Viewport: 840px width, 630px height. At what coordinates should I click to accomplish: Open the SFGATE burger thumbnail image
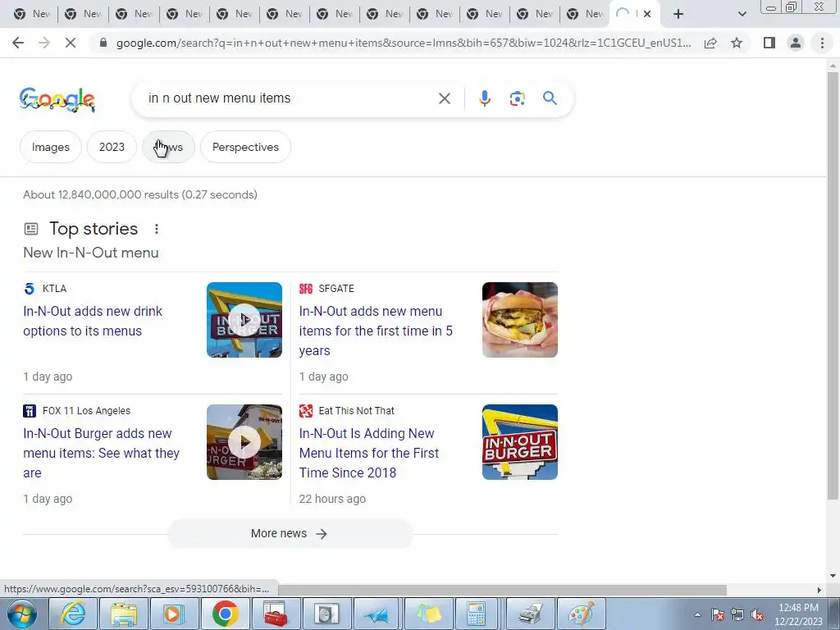(x=519, y=320)
